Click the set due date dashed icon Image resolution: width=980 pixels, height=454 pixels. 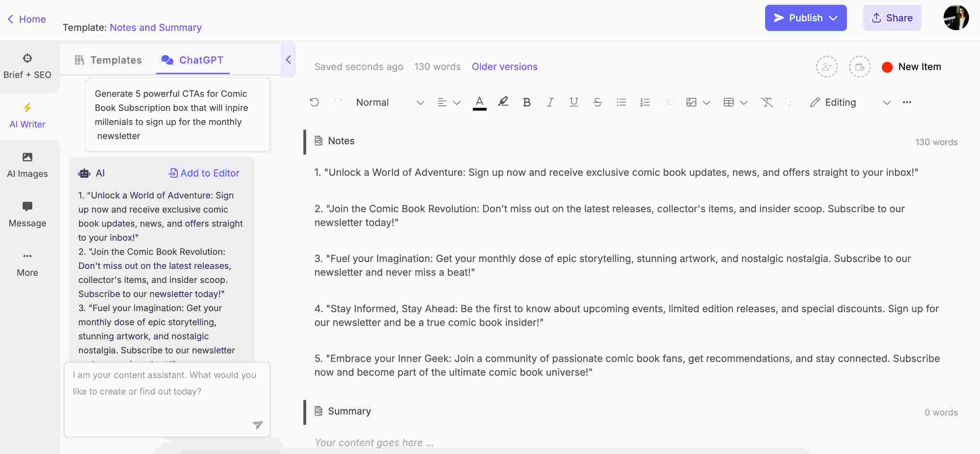(860, 67)
